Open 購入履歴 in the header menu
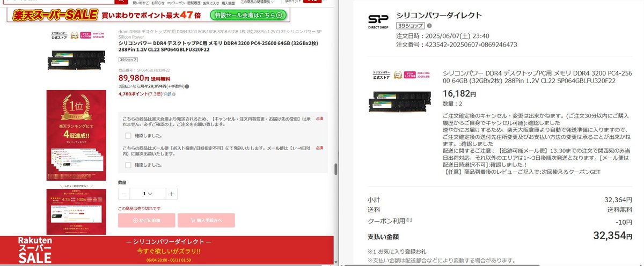 [x=228, y=3]
